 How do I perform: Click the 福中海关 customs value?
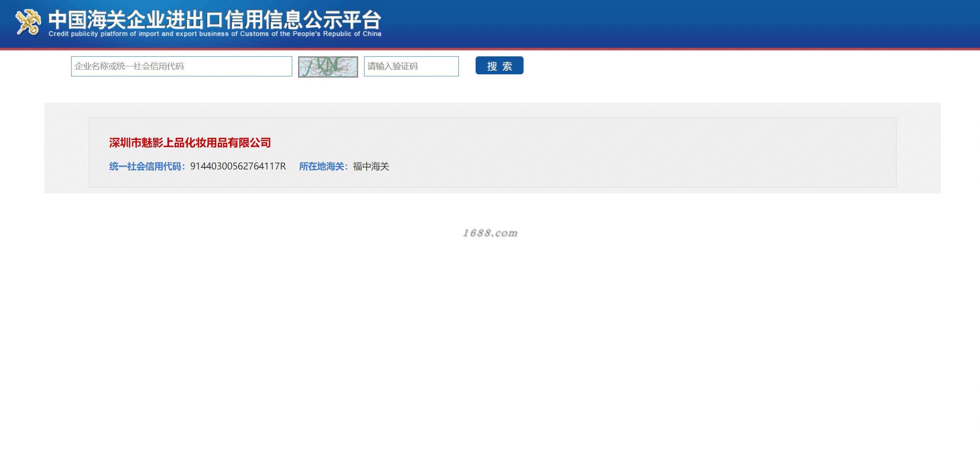pyautogui.click(x=371, y=166)
